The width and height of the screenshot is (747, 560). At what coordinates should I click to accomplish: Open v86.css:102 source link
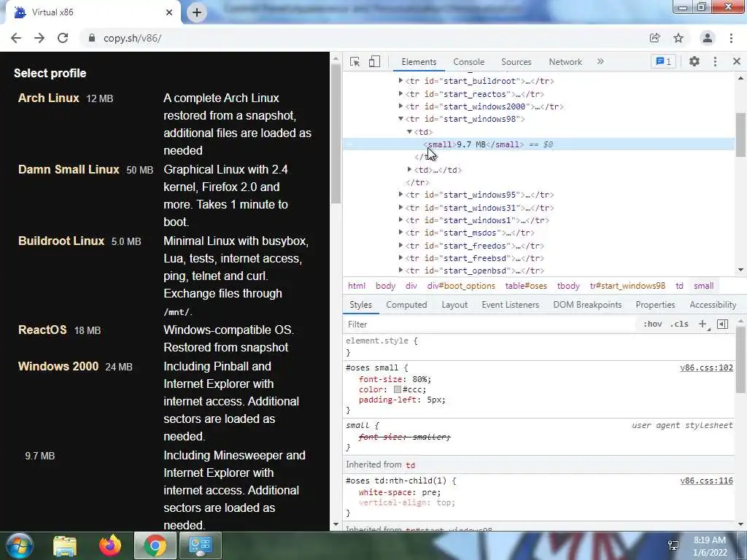click(706, 367)
